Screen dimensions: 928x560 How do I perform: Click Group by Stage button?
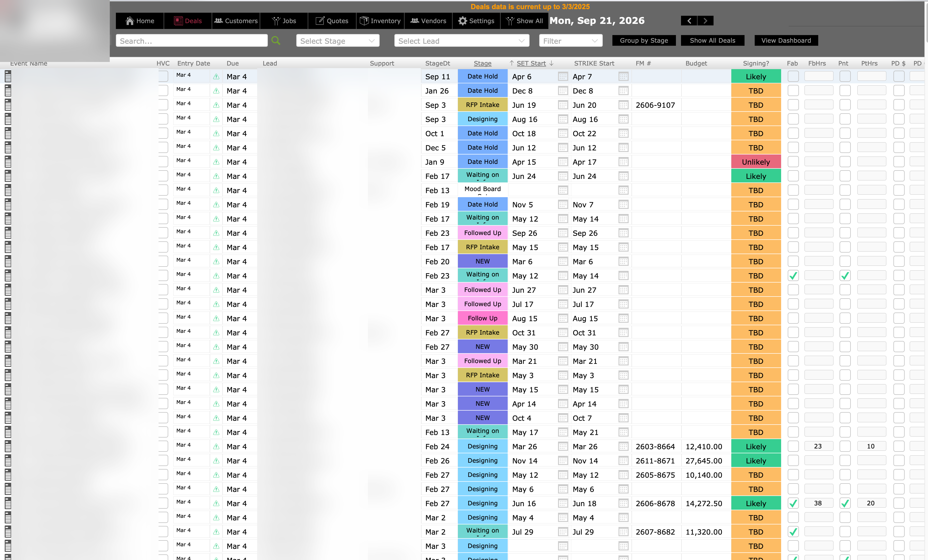(x=644, y=40)
